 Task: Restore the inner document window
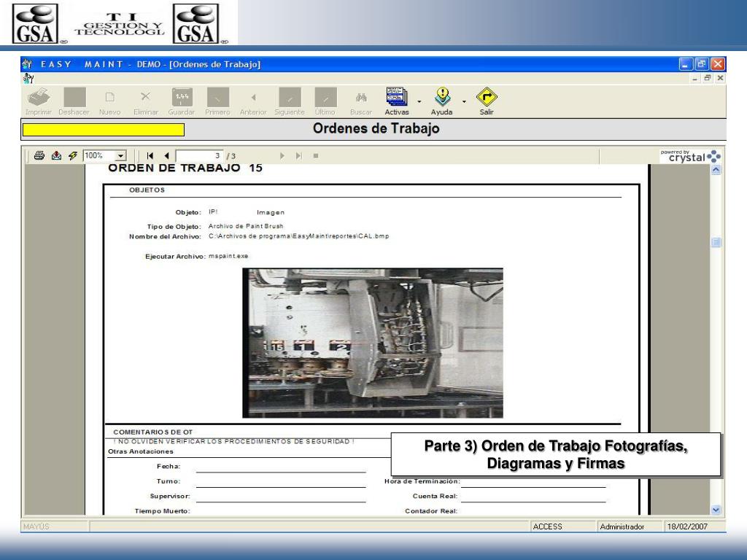708,77
